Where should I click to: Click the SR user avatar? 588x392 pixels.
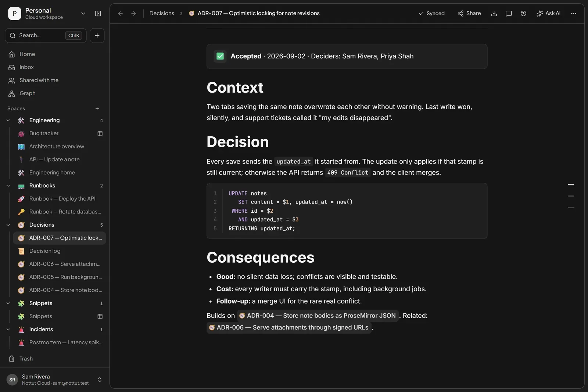click(x=12, y=380)
